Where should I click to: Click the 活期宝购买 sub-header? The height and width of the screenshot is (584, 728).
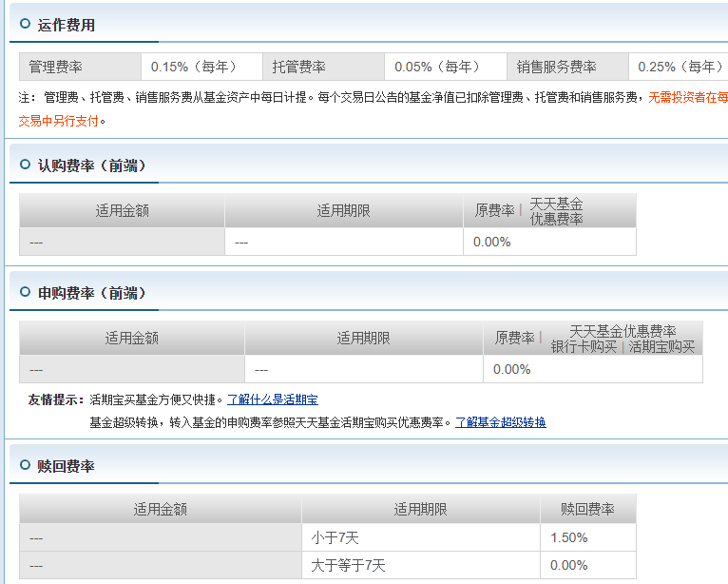point(661,346)
